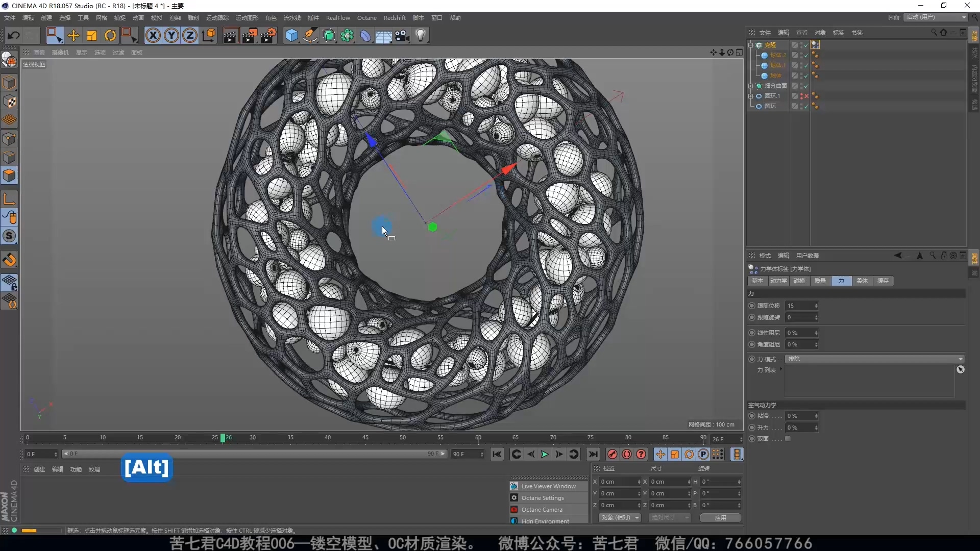
Task: Click the 跟随位移 value stepper arrows
Action: [x=816, y=306]
